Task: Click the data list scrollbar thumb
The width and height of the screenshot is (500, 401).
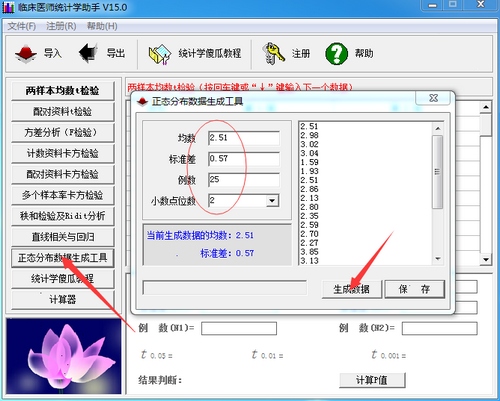Action: click(x=438, y=172)
